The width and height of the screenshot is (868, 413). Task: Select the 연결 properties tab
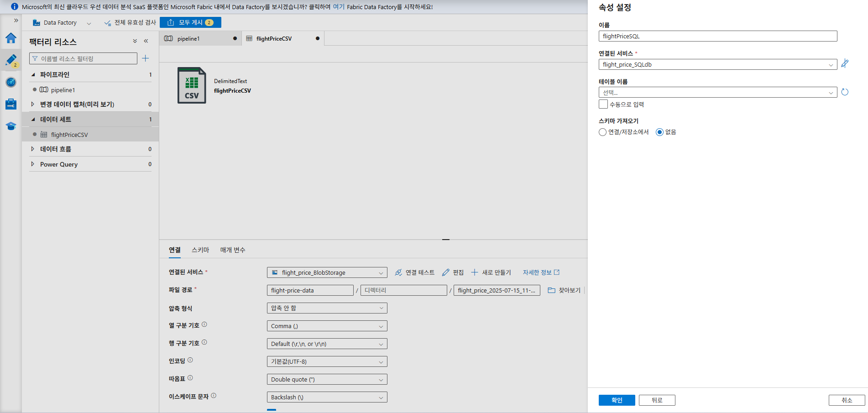click(x=175, y=250)
